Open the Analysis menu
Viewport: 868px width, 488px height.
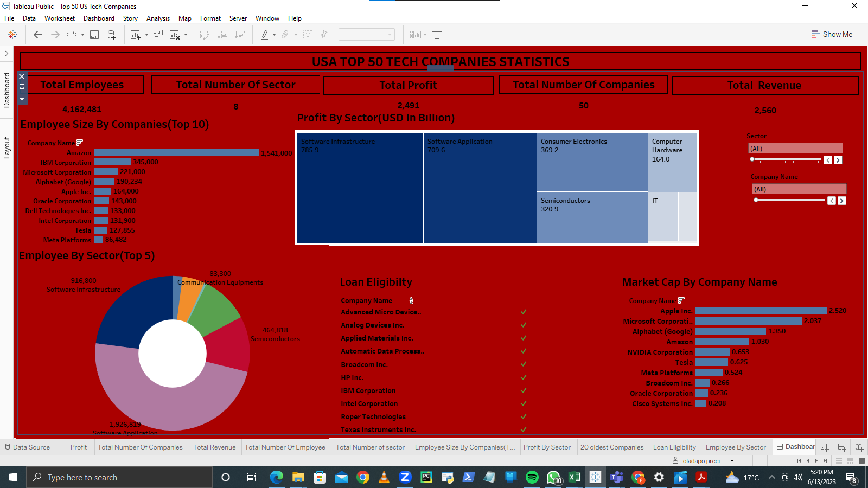tap(158, 18)
